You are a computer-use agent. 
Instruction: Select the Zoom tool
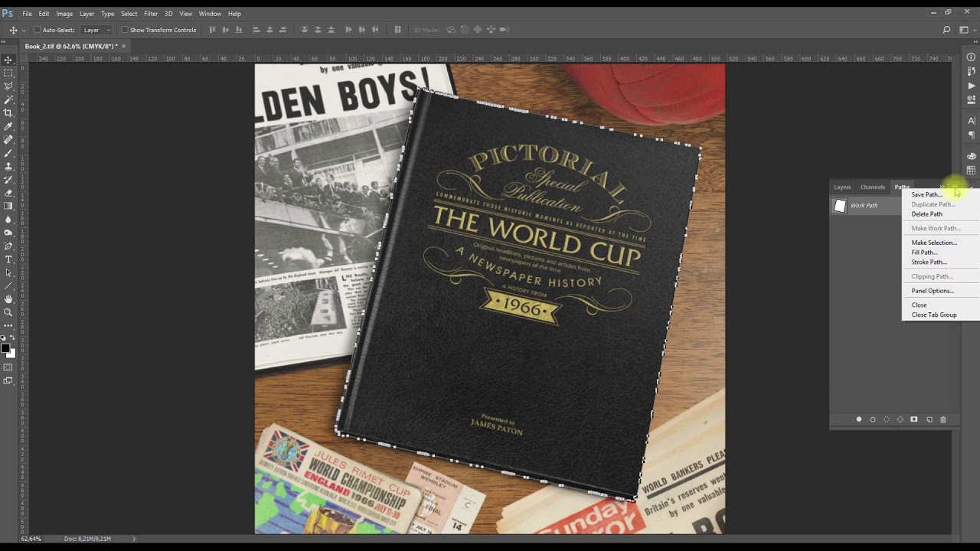(8, 312)
